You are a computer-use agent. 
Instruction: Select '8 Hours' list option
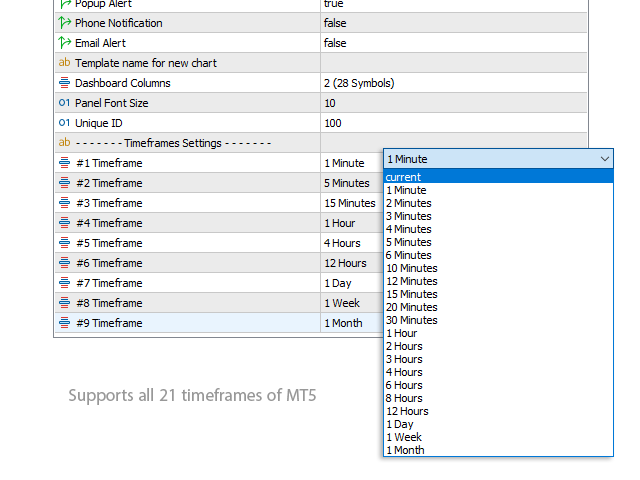point(498,398)
